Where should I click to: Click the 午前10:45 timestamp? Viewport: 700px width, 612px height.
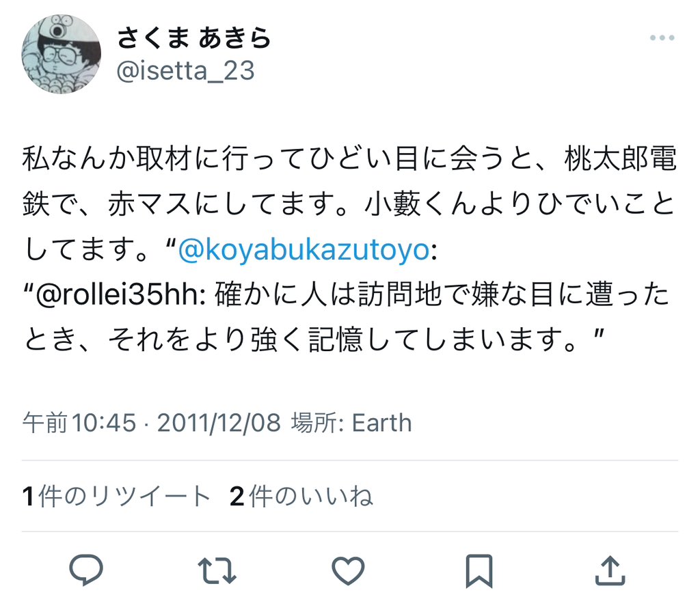(79, 422)
